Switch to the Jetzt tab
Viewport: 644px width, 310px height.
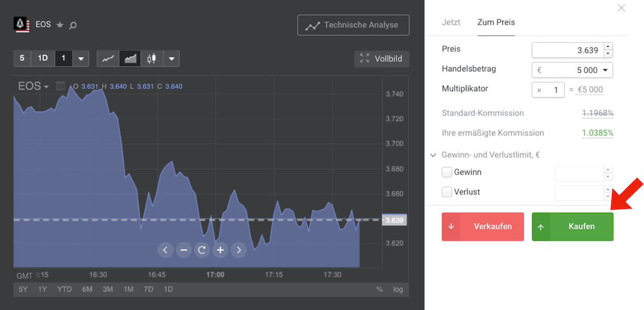pos(451,23)
